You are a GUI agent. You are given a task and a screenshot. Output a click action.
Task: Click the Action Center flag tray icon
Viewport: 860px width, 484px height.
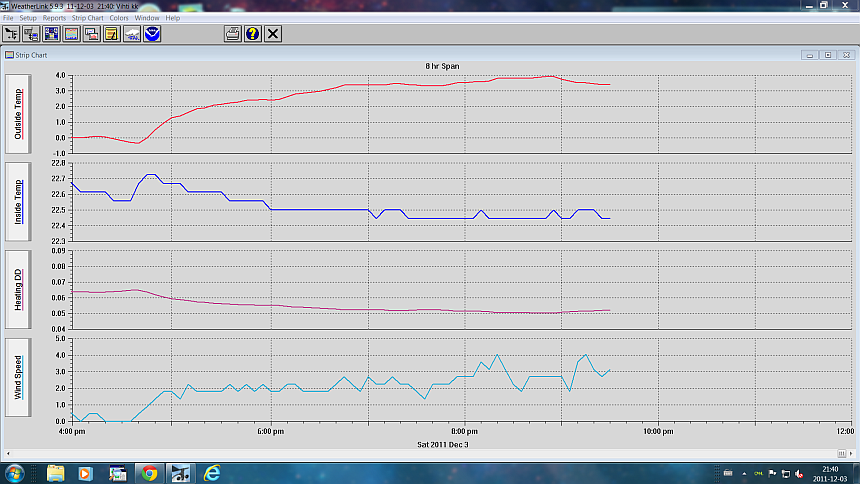pos(772,474)
